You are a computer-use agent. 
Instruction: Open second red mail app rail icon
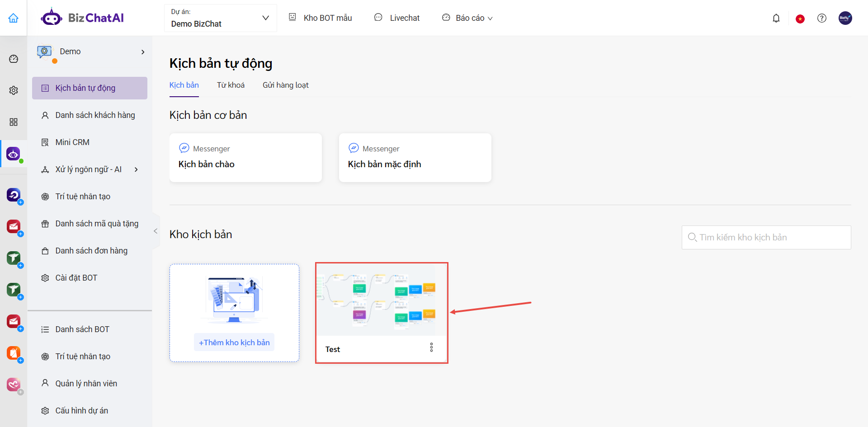14,321
